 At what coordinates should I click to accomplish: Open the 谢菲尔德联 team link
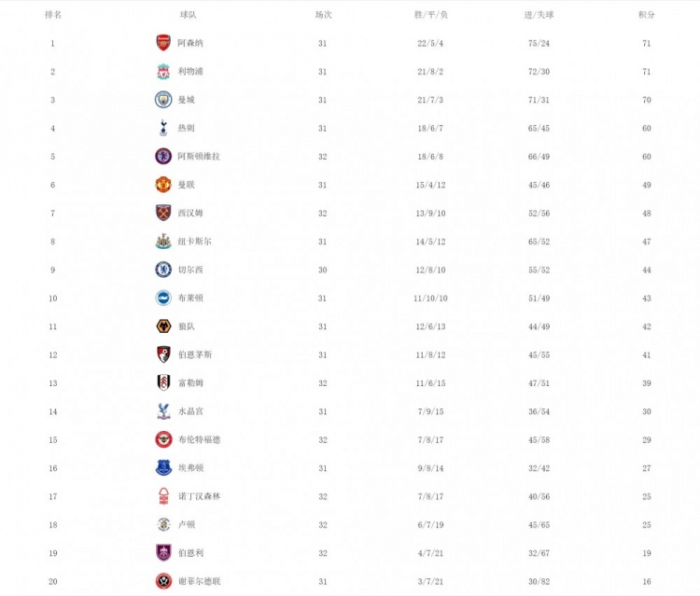(x=198, y=582)
